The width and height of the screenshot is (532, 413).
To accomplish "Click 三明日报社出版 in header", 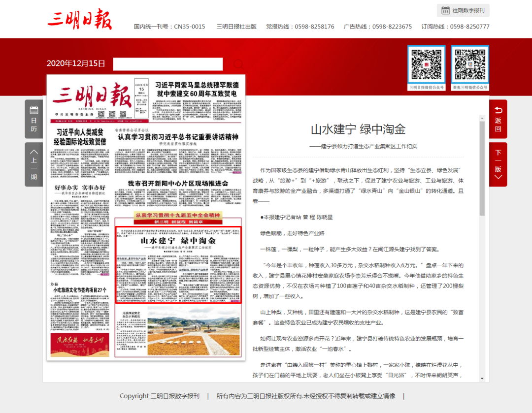I will click(236, 27).
